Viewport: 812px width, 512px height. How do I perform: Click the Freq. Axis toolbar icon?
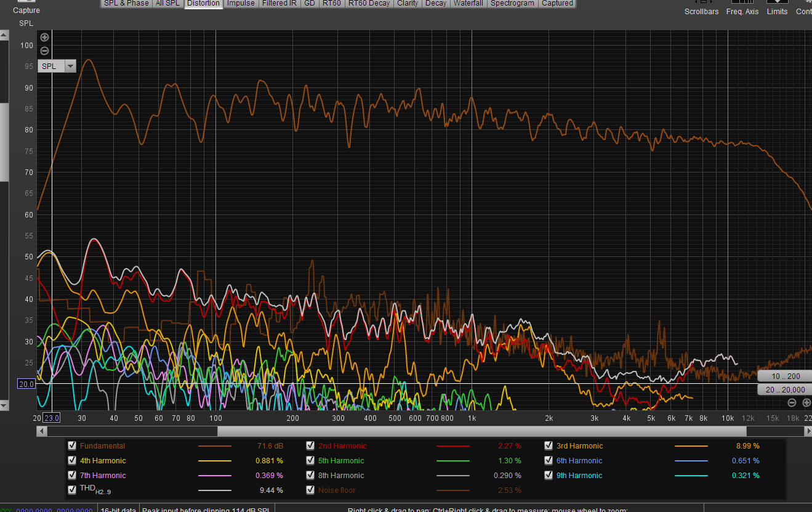(x=742, y=2)
